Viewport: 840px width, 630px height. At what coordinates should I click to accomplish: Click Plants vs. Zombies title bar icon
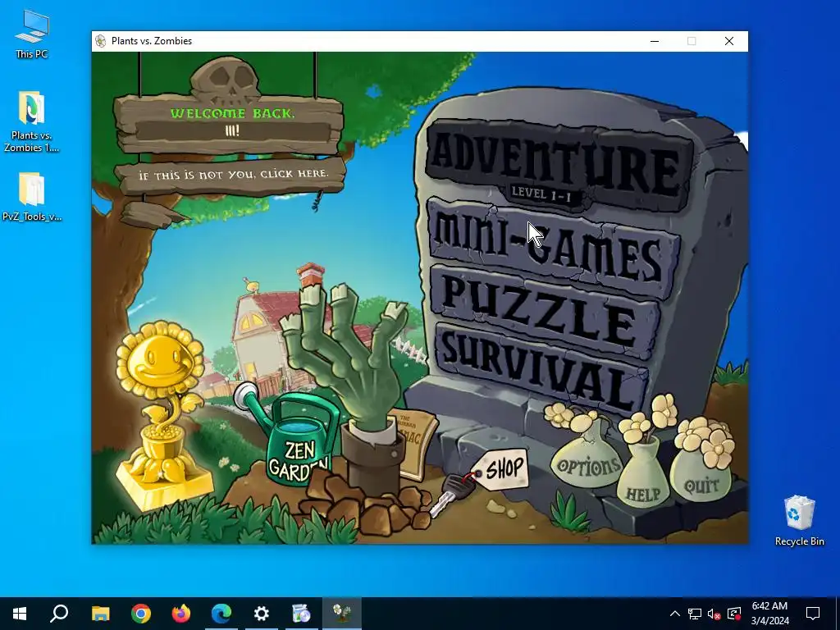point(101,41)
